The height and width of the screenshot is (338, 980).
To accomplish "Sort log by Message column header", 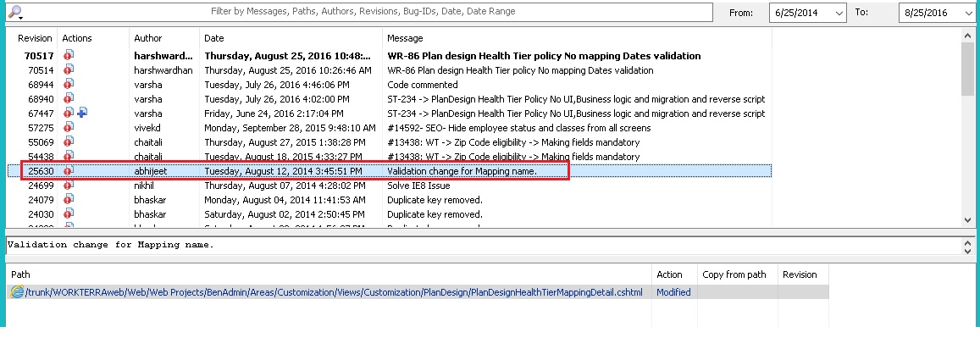I will click(x=405, y=38).
